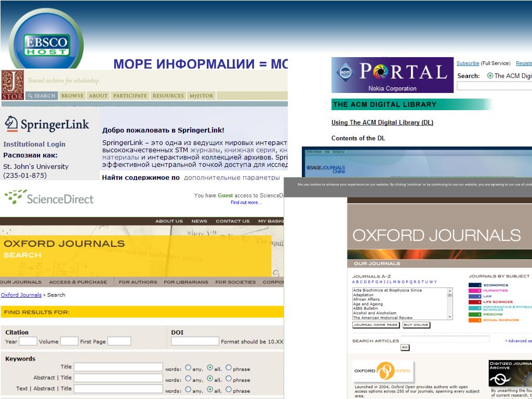Image resolution: width=532 pixels, height=399 pixels.
Task: Open the BROWSE tab in JSTOR
Action: click(x=72, y=96)
